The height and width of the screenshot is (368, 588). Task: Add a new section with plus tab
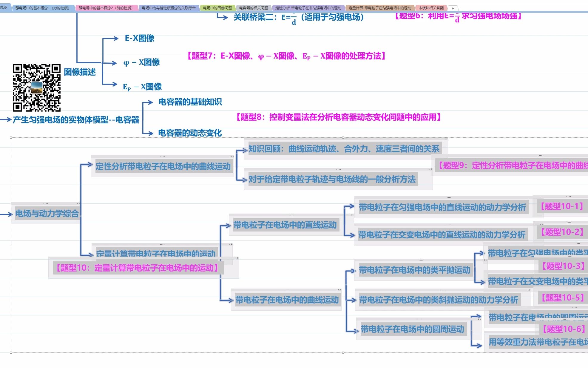[453, 8]
